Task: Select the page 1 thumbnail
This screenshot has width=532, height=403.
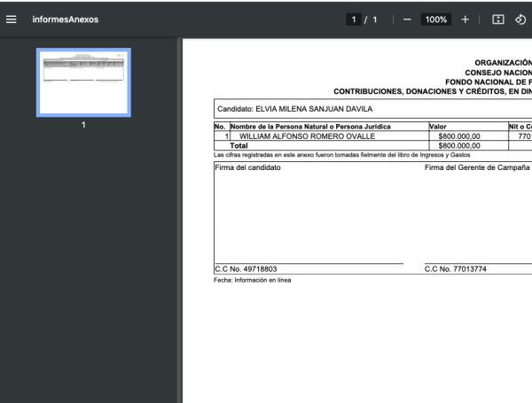Action: (x=83, y=81)
